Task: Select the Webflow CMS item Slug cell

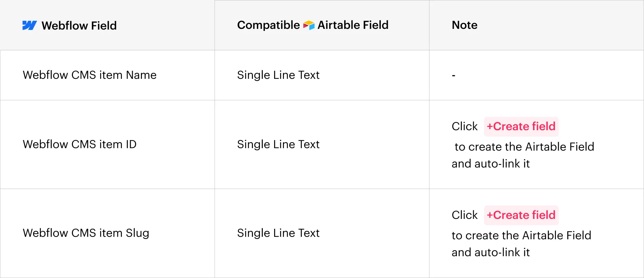Action: coord(107,233)
